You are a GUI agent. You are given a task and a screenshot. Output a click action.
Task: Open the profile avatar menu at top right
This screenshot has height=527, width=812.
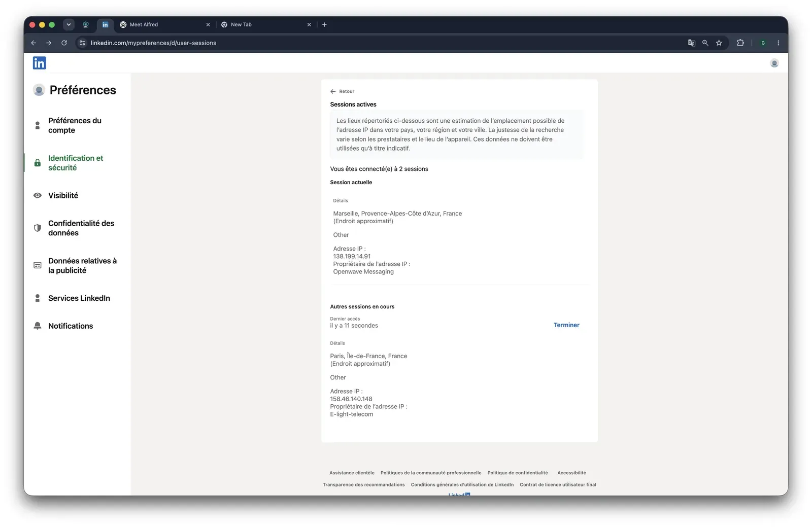[774, 63]
